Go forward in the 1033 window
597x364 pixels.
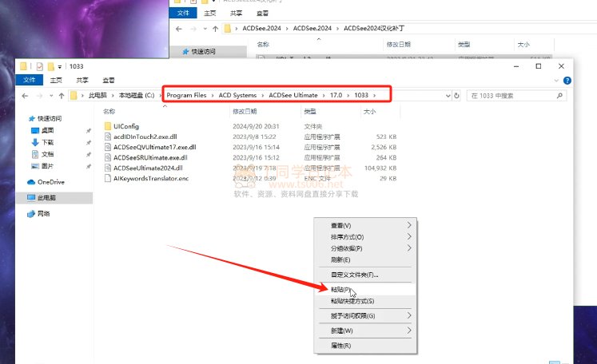click(39, 96)
